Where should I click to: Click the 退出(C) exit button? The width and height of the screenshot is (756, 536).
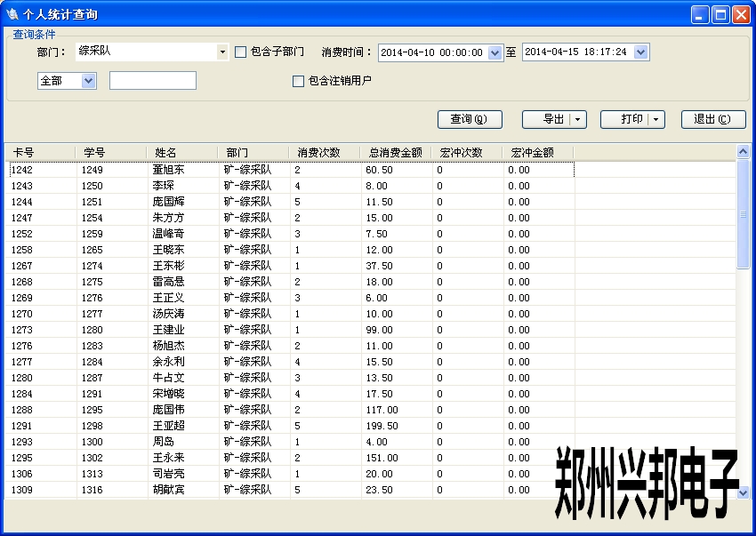click(713, 119)
